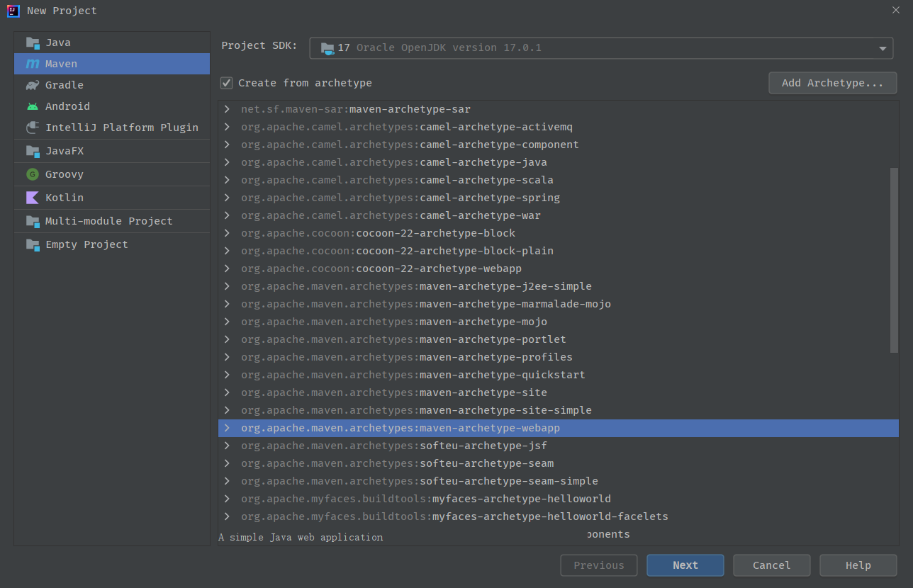Expand the cocoon-22-archetype-block-plain node

[x=227, y=251]
